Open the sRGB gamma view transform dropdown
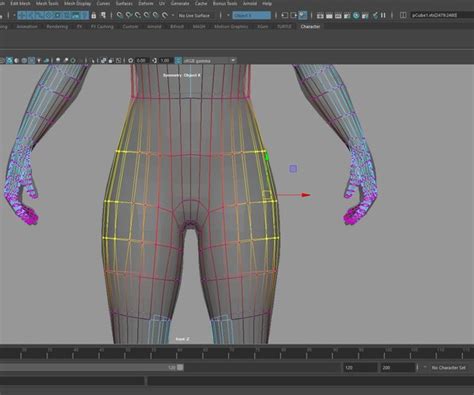This screenshot has height=395, width=474. tap(209, 60)
